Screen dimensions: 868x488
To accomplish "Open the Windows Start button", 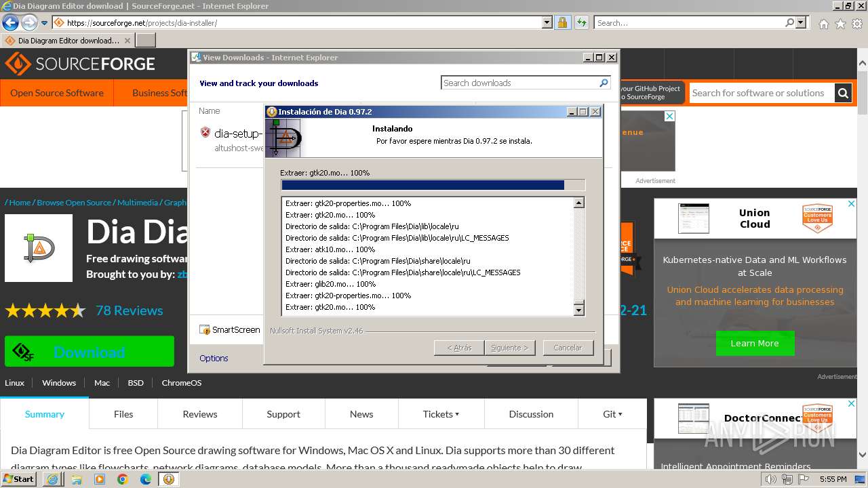I will tap(18, 479).
